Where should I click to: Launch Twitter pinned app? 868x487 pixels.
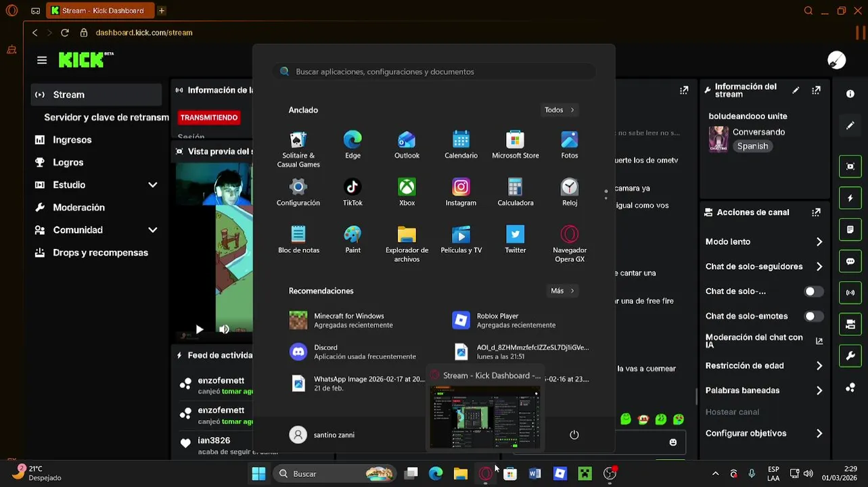pyautogui.click(x=515, y=240)
